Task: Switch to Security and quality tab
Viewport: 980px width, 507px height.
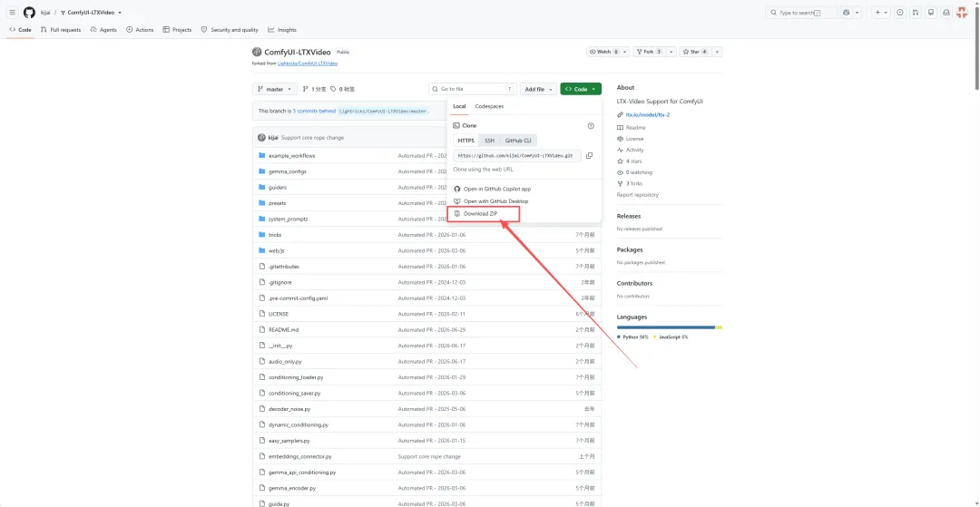Action: tap(230, 29)
